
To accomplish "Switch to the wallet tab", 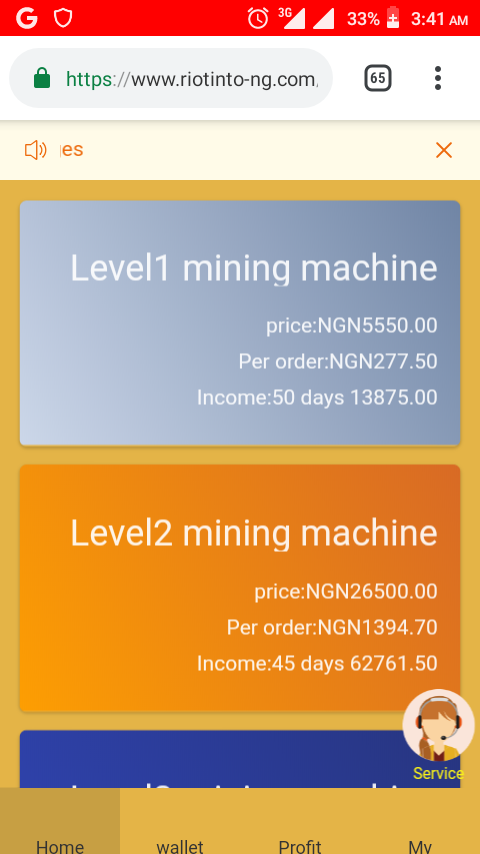I will (x=180, y=821).
